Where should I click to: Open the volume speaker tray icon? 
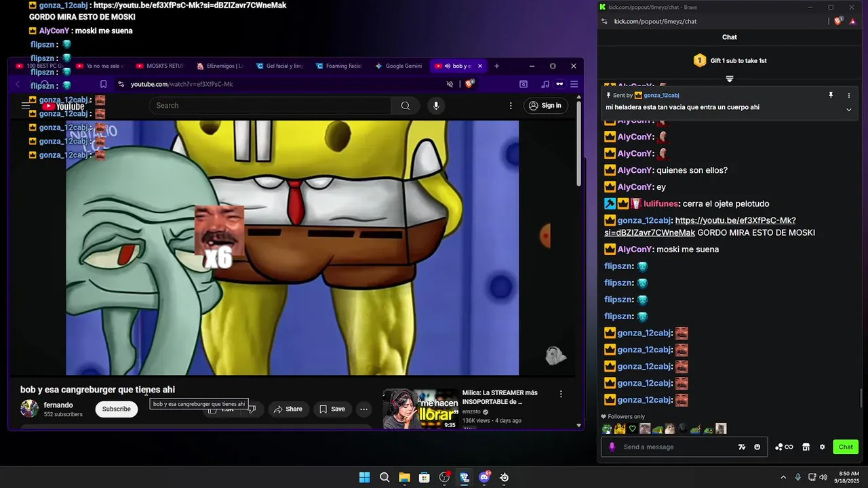coord(823,477)
